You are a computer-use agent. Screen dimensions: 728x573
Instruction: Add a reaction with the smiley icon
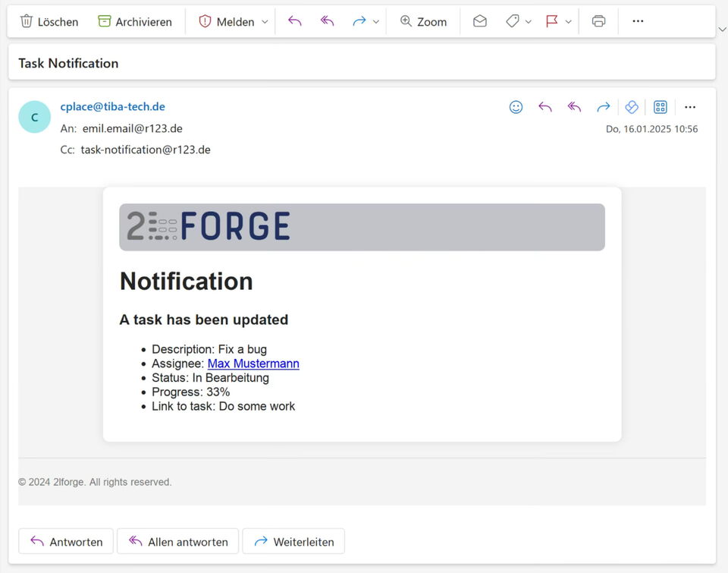coord(516,107)
